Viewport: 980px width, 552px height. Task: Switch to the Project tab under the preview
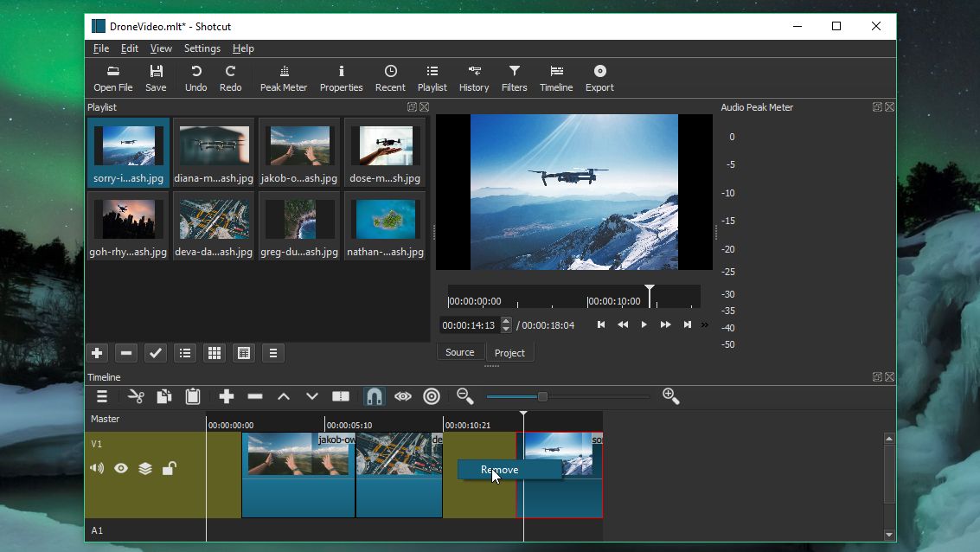pyautogui.click(x=509, y=352)
